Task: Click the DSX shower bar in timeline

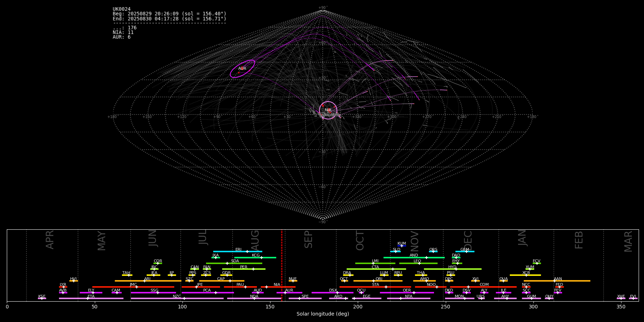Action: [x=332, y=293]
